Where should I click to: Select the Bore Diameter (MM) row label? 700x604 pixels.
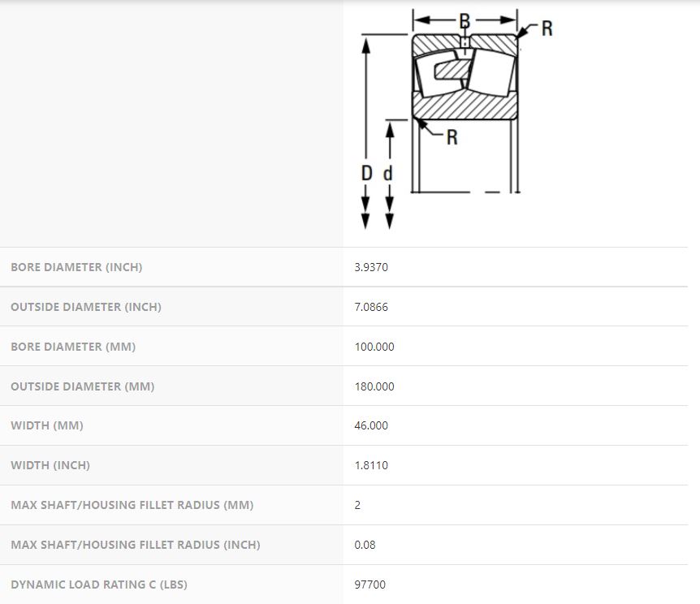73,347
